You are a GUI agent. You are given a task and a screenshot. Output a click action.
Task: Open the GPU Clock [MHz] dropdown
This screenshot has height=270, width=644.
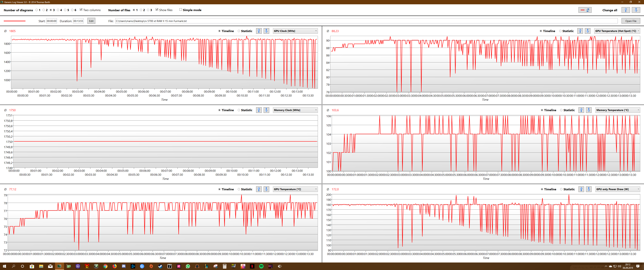coord(295,31)
